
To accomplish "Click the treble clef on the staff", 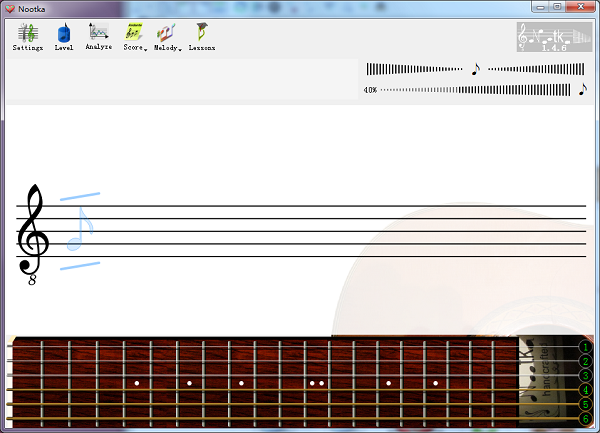I will click(x=33, y=234).
